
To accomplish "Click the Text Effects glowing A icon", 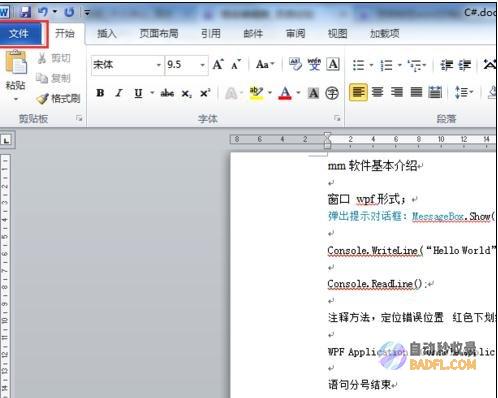I will (x=231, y=93).
